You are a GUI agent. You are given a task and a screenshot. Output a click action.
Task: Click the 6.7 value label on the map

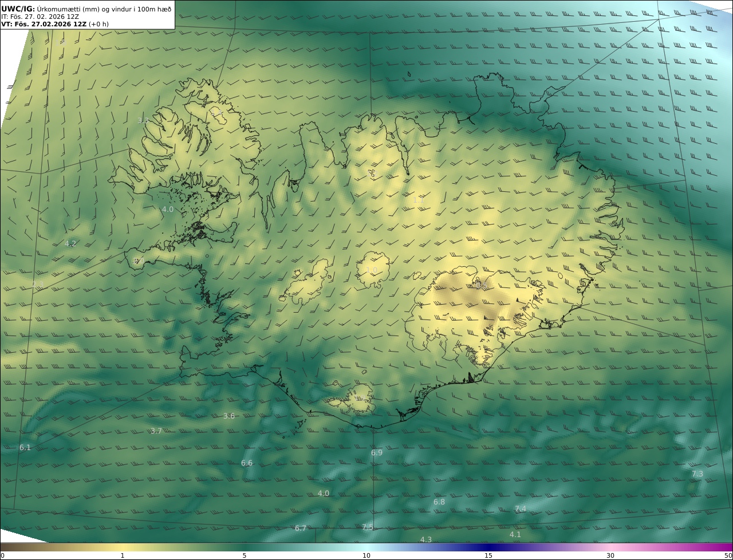coord(301,528)
